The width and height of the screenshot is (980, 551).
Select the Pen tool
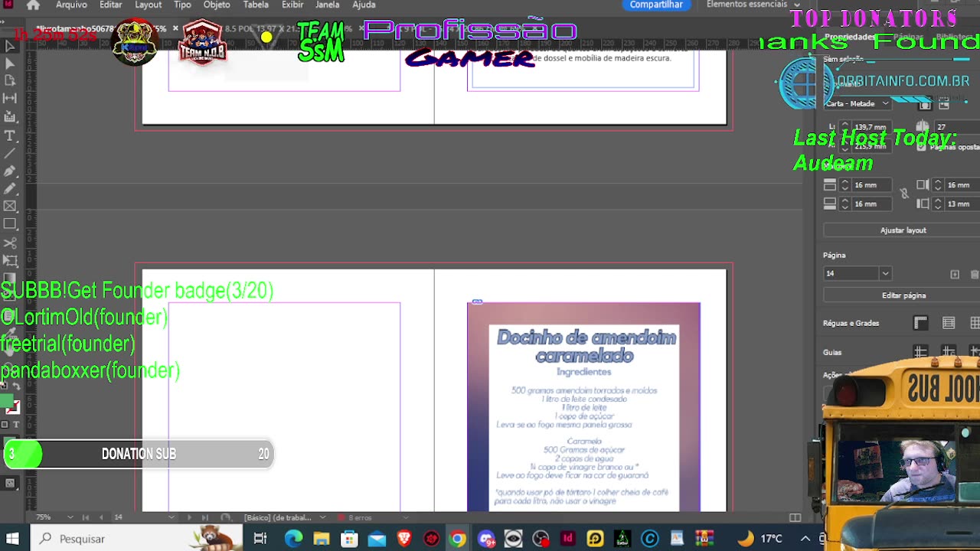pyautogui.click(x=10, y=171)
